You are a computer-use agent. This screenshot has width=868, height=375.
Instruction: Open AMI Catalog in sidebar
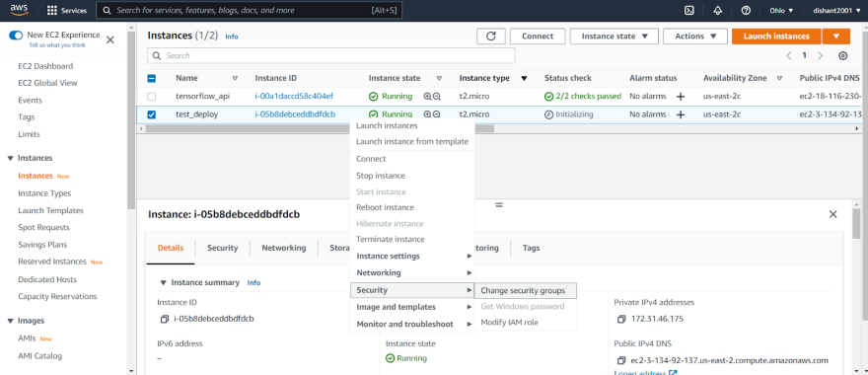[39, 356]
